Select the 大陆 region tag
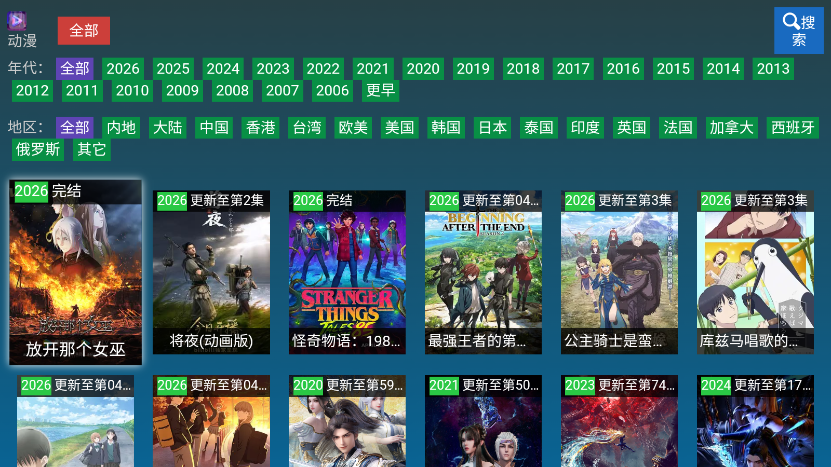The image size is (831, 467). (167, 128)
